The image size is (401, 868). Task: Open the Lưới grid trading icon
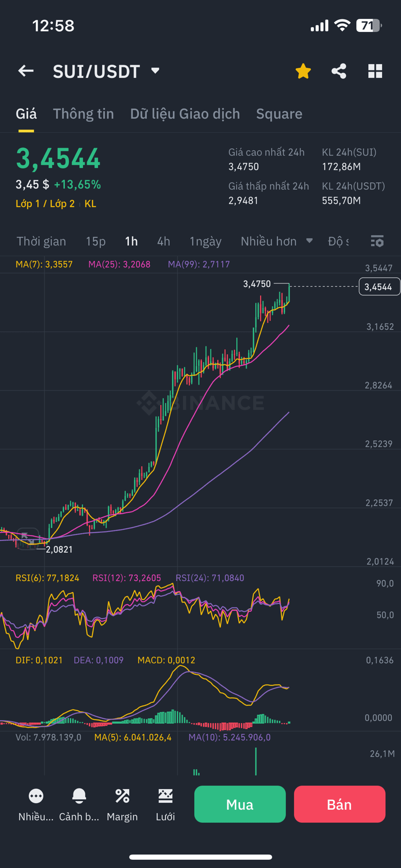[165, 796]
